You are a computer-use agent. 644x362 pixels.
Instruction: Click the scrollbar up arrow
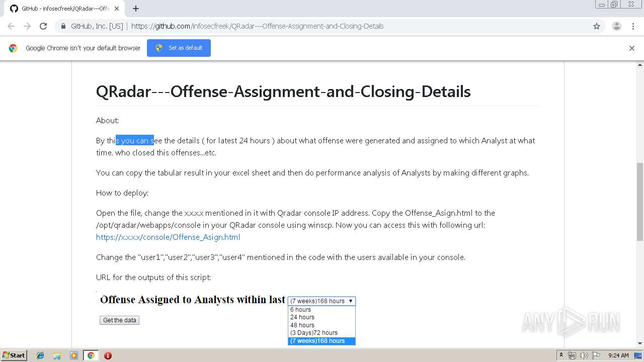coord(640,64)
